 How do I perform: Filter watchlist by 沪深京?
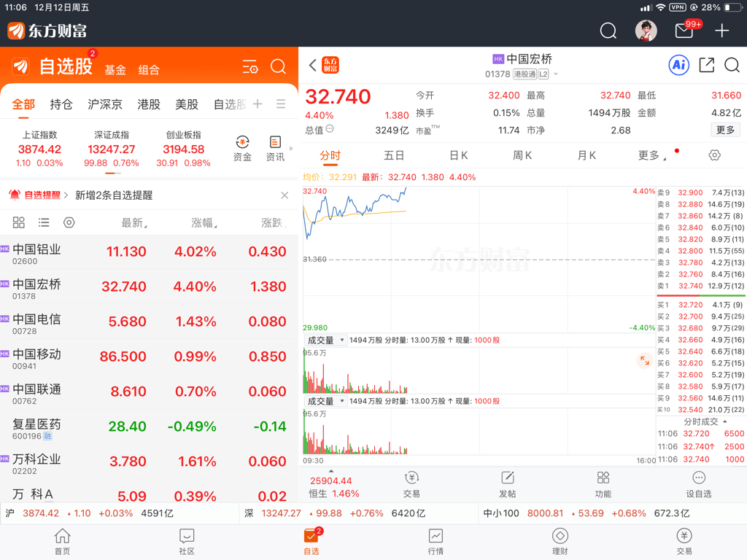(105, 104)
